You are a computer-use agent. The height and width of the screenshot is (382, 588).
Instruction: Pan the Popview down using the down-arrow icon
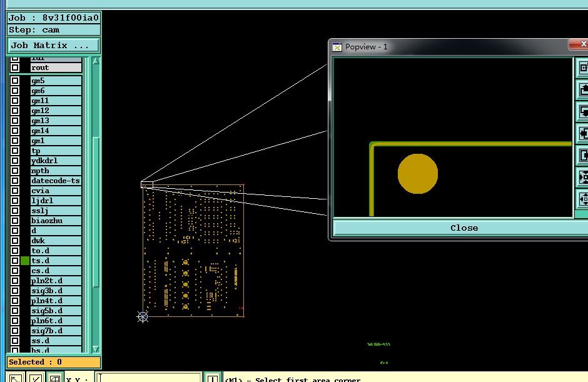coord(582,112)
